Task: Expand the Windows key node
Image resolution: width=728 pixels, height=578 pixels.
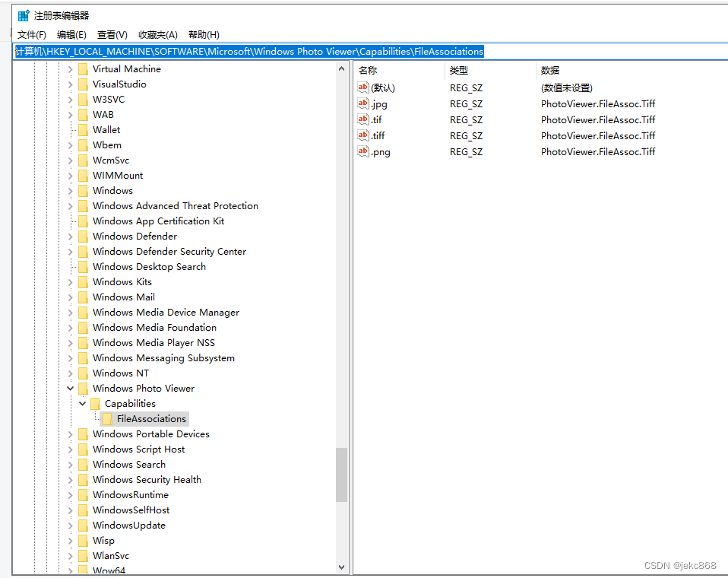Action: [70, 191]
